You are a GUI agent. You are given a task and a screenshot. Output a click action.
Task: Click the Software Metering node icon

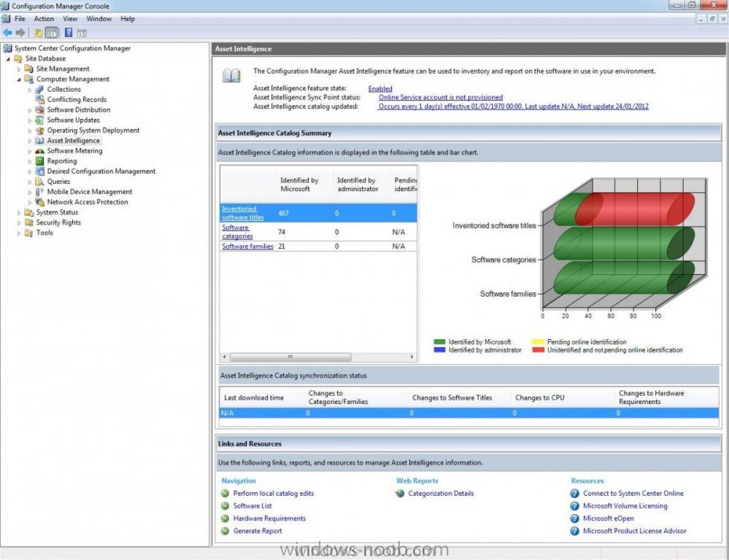click(x=40, y=150)
